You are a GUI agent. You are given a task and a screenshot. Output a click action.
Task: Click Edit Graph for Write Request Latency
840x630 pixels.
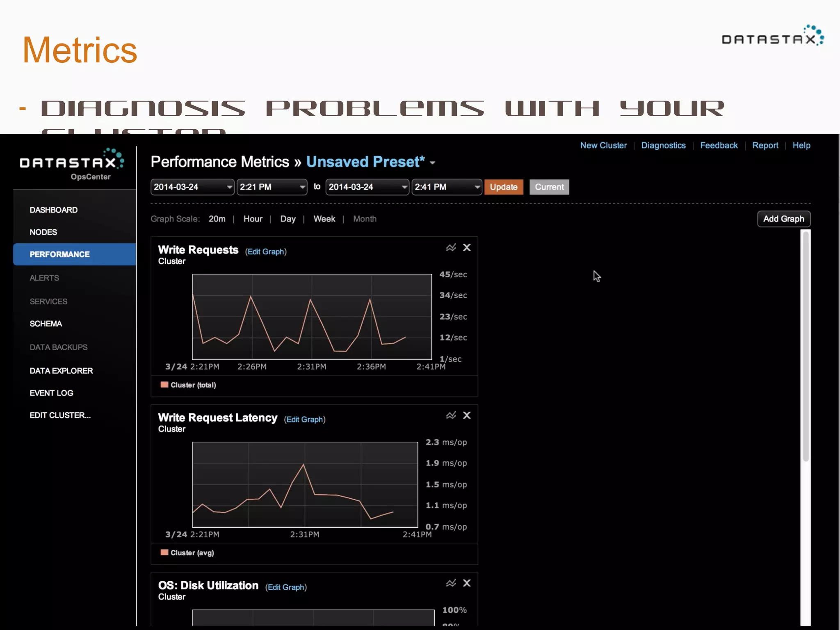click(x=305, y=419)
